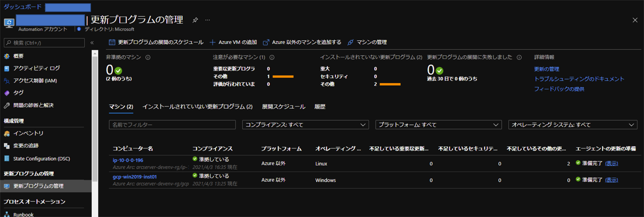Click (表示) link in ip-10-0-0-196 row
This screenshot has height=217, width=644.
click(611, 163)
